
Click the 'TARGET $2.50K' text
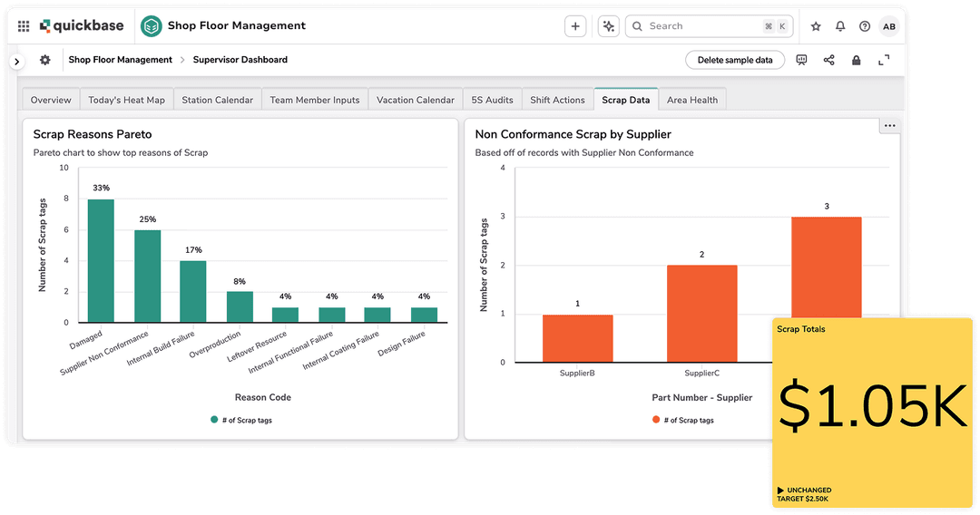coord(802,499)
